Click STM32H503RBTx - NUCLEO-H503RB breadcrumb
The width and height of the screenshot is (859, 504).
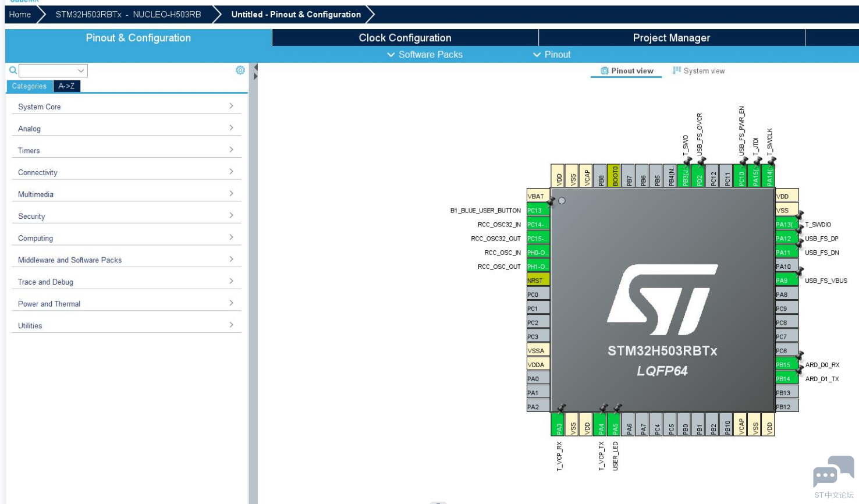point(128,15)
